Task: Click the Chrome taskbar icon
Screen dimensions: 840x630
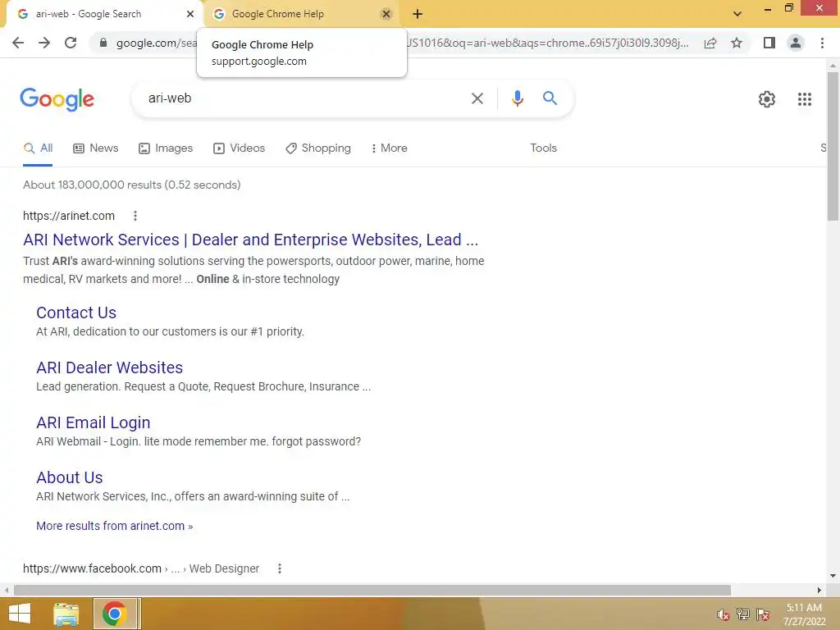Action: click(114, 614)
